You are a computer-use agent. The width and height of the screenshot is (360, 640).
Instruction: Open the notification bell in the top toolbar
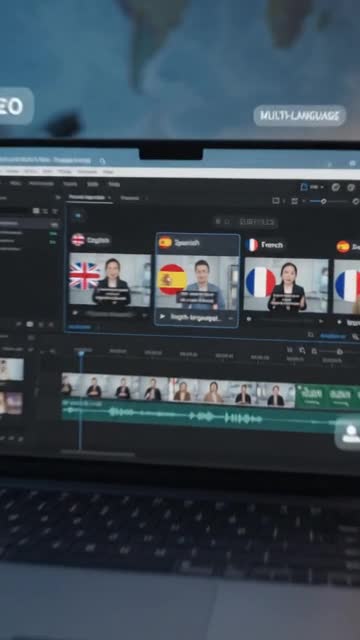click(x=304, y=187)
